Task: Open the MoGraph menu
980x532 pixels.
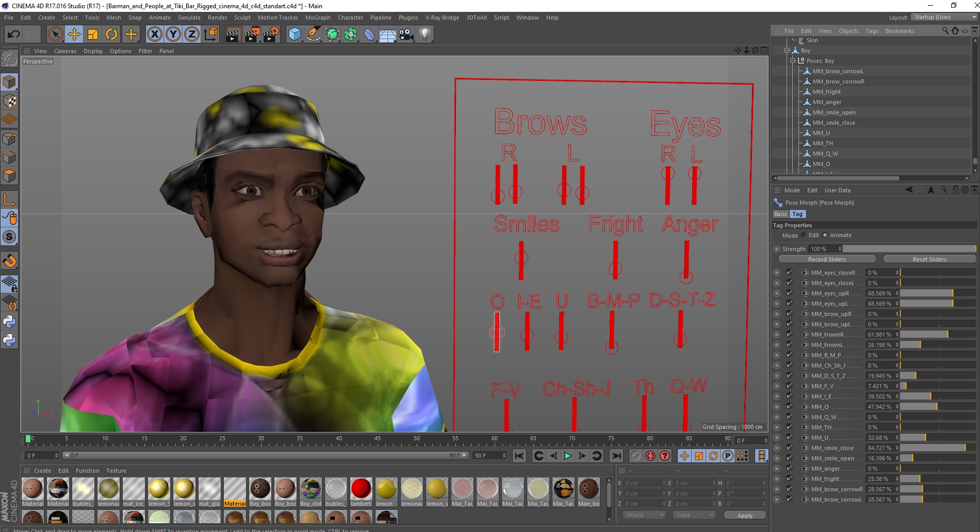Action: point(317,18)
